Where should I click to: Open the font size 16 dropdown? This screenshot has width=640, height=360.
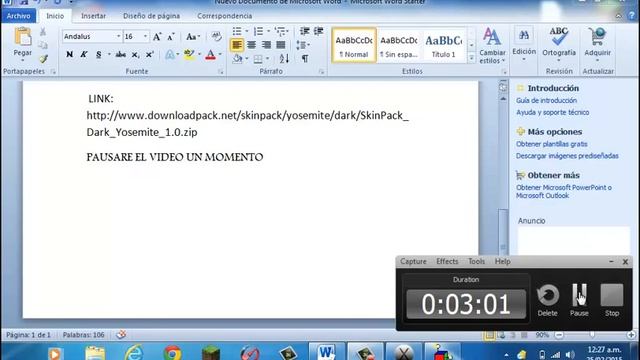tap(145, 36)
